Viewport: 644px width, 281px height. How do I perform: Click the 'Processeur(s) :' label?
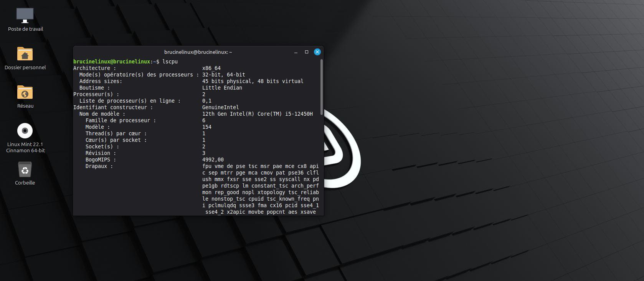tap(96, 94)
